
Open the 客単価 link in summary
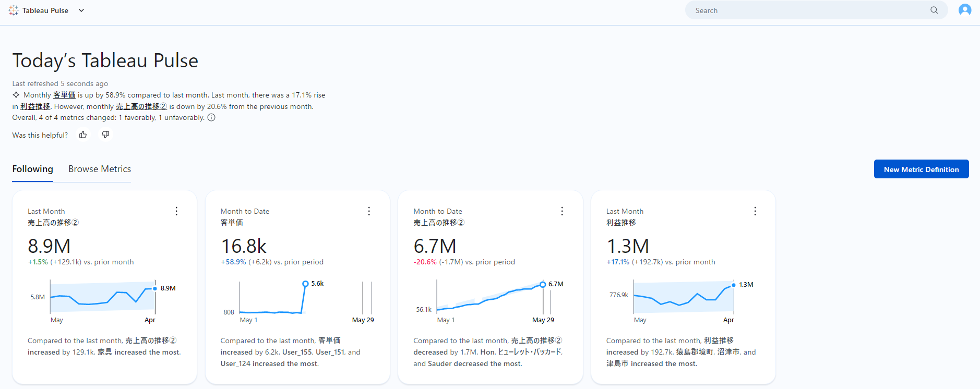64,95
